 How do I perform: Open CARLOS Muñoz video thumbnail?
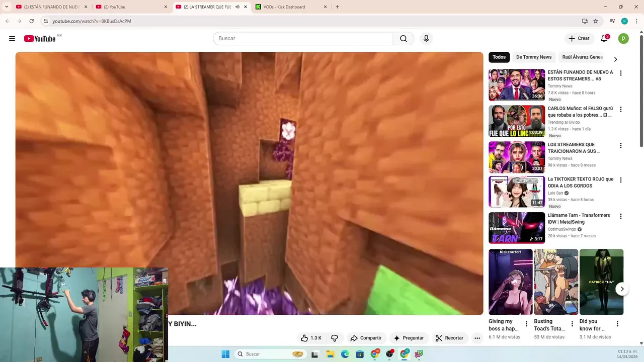click(517, 121)
